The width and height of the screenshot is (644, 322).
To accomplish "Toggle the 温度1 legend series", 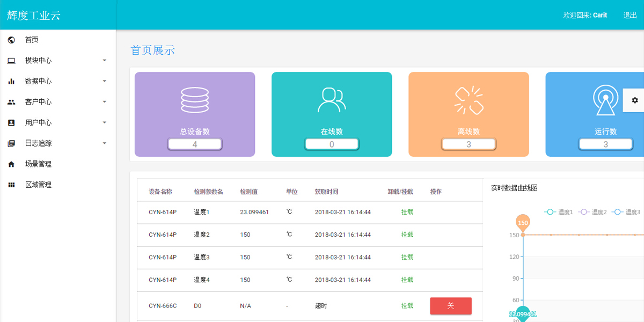I will coord(559,212).
